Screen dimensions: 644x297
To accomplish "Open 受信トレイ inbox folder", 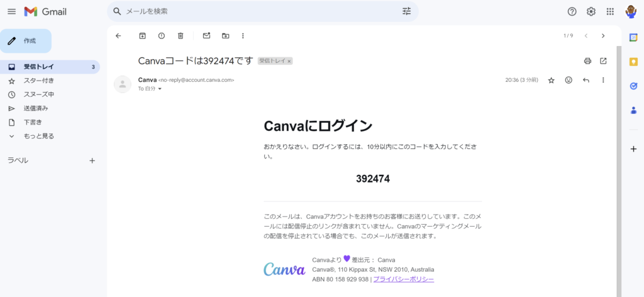I will pos(50,67).
